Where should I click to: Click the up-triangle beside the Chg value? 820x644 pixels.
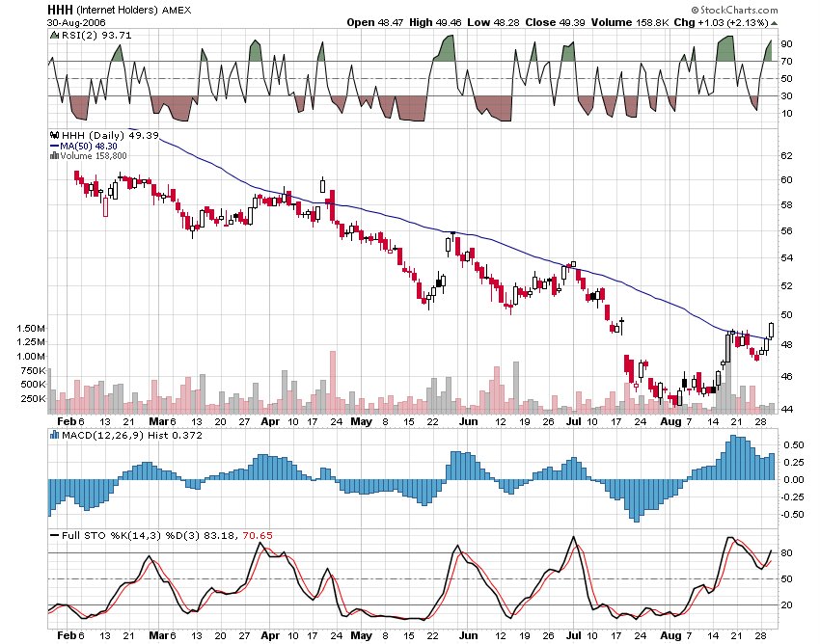(x=774, y=23)
